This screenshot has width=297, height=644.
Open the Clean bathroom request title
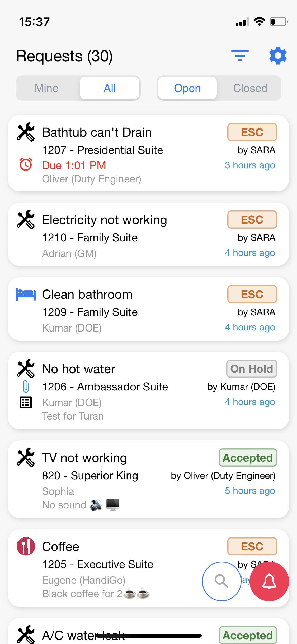(x=87, y=295)
